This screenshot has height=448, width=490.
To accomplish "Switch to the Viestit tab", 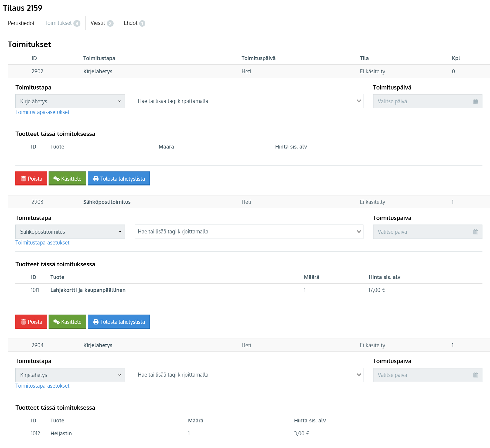I will coord(102,23).
